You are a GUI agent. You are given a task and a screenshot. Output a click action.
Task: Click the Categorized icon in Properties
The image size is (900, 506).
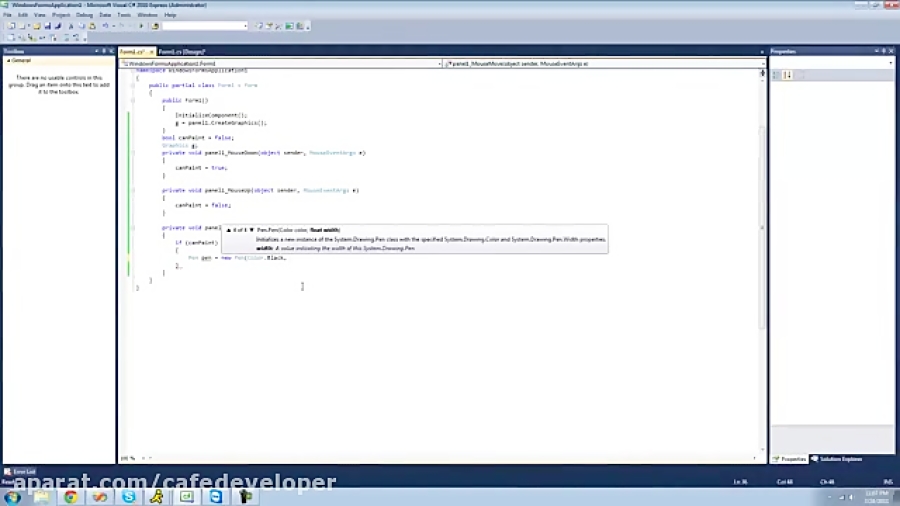click(x=777, y=75)
